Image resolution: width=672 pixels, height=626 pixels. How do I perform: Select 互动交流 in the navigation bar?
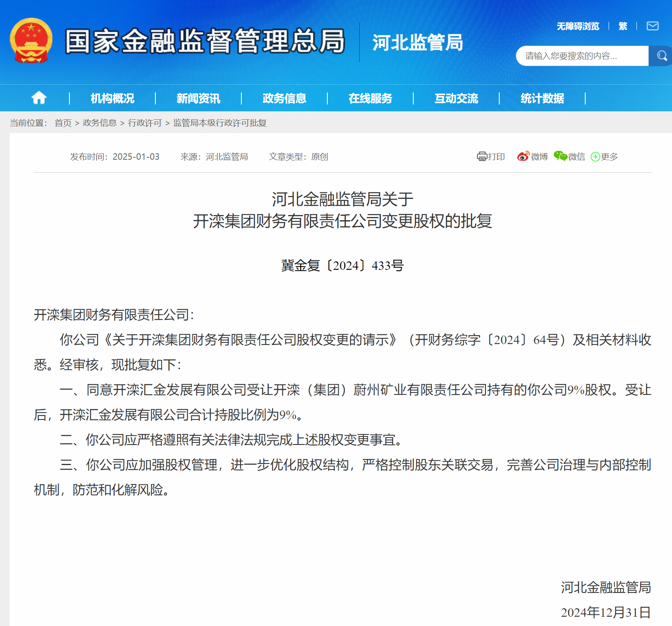click(456, 98)
